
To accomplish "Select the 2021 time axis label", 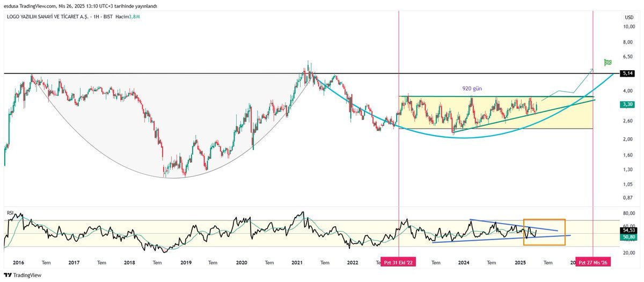I will tap(297, 263).
